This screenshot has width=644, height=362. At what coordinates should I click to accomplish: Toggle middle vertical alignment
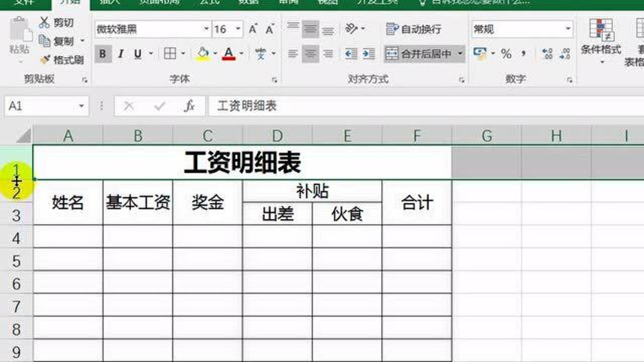point(310,29)
